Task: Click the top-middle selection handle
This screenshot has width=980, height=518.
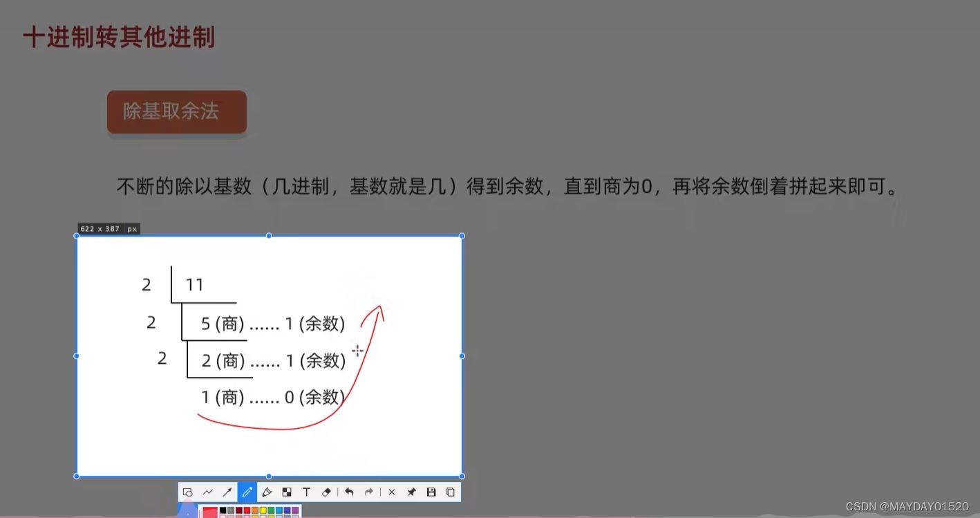Action: 269,236
